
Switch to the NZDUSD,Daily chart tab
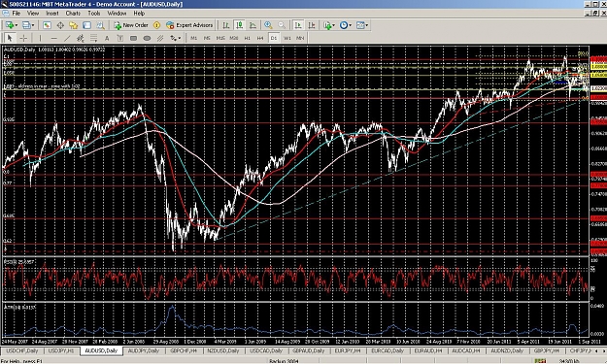(x=222, y=350)
